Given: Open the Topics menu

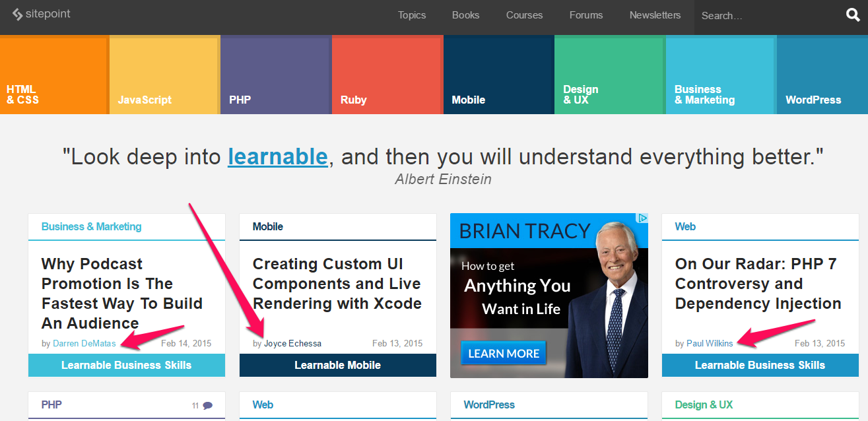Looking at the screenshot, I should point(412,15).
